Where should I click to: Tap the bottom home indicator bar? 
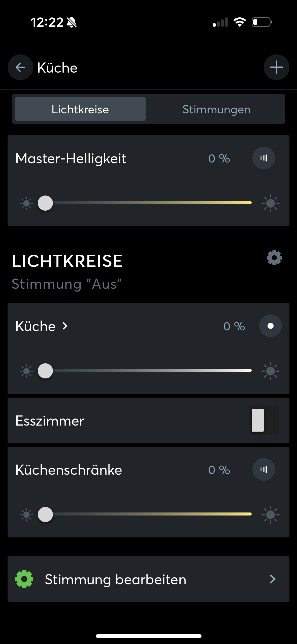coord(148,636)
